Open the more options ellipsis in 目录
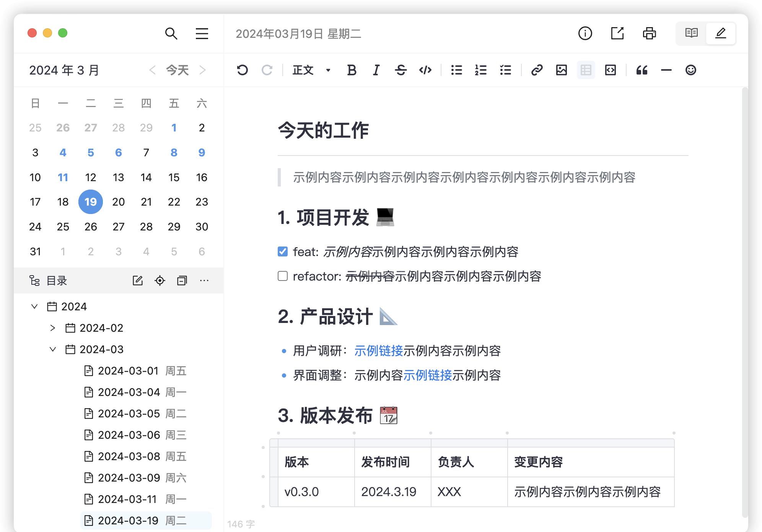 click(204, 281)
